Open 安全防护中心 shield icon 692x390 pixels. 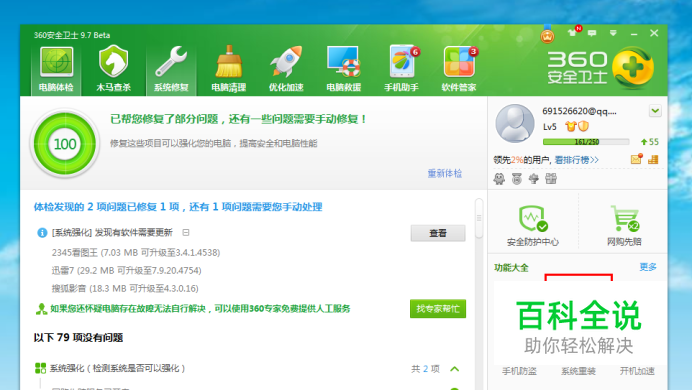click(533, 225)
